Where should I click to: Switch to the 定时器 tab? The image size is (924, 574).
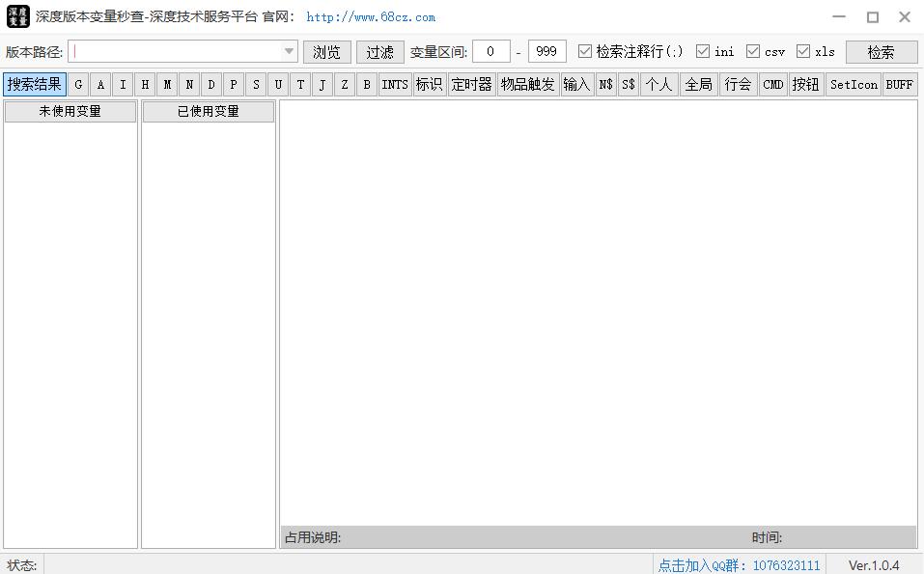pos(471,85)
